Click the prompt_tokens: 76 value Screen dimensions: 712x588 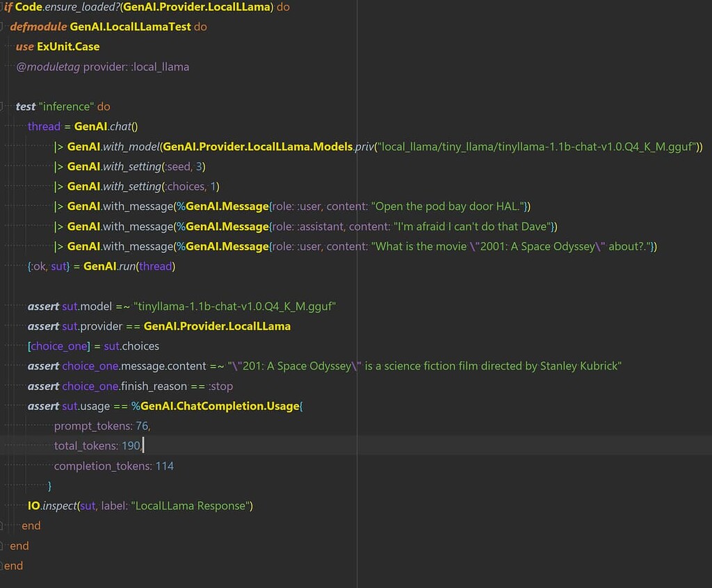click(142, 425)
